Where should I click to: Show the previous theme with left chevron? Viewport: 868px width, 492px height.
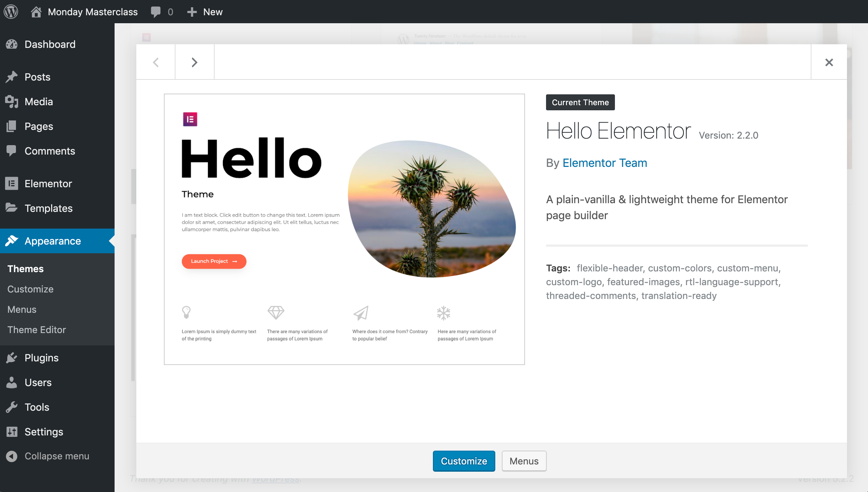[156, 62]
